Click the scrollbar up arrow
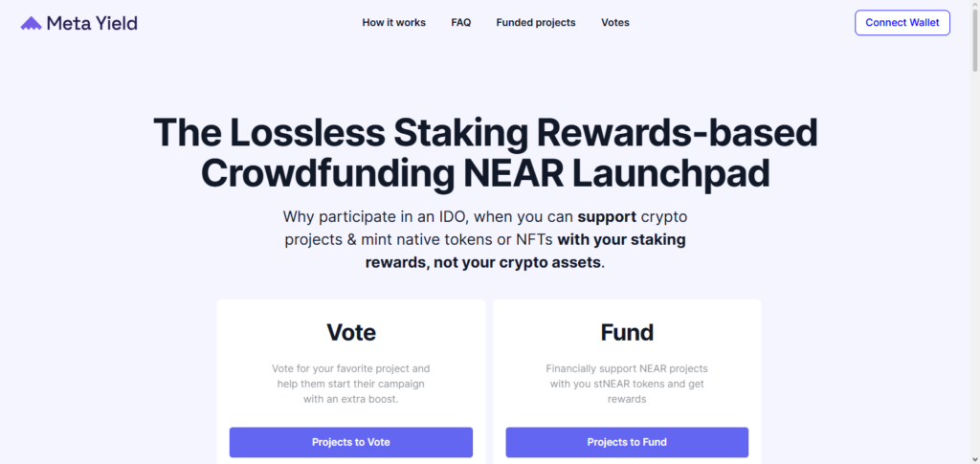The image size is (980, 464). (973, 6)
